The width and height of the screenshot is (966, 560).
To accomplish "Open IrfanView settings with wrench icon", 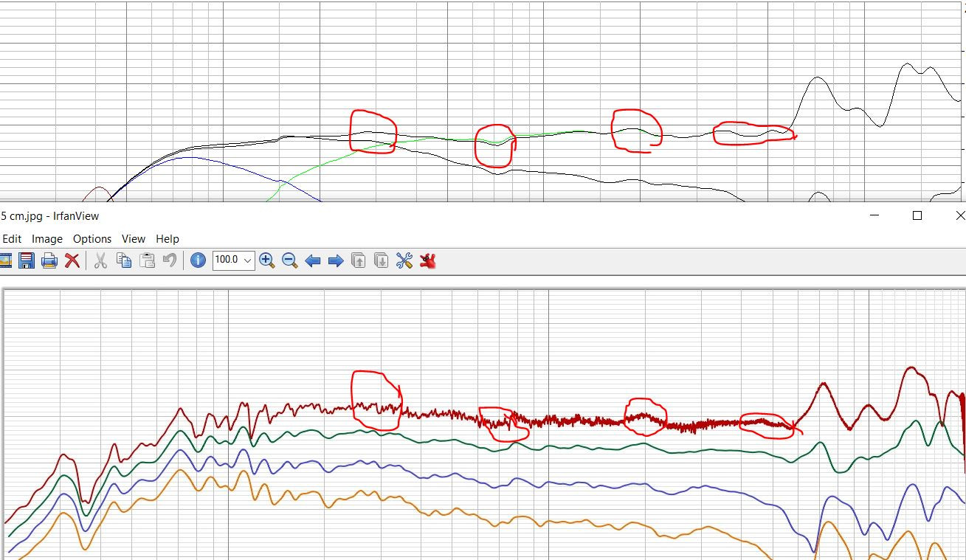I will (404, 260).
